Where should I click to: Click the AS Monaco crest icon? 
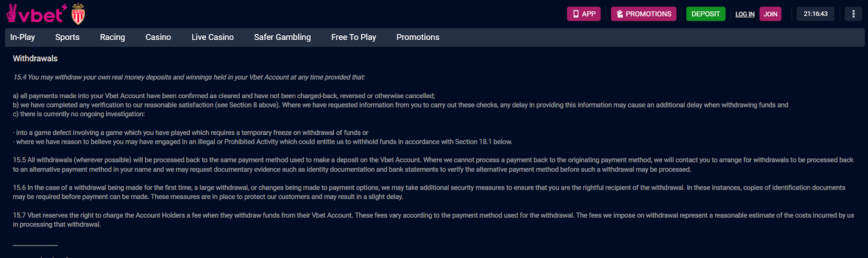(x=78, y=14)
